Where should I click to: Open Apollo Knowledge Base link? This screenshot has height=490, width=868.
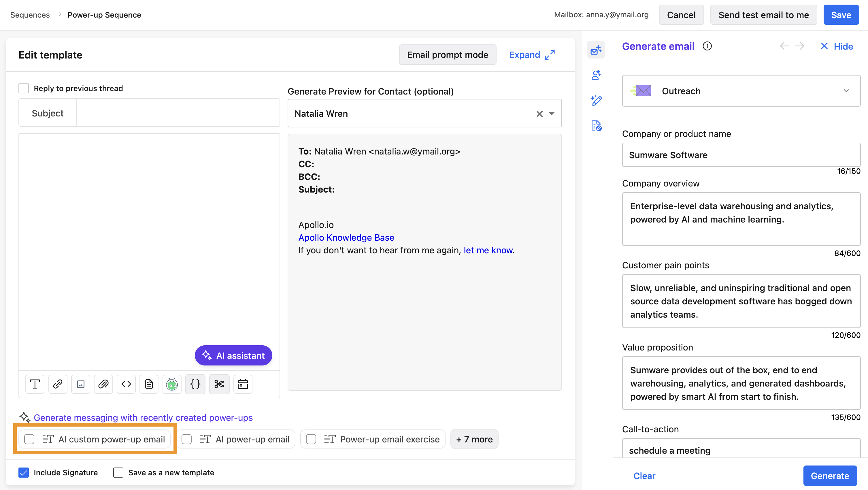tap(346, 237)
